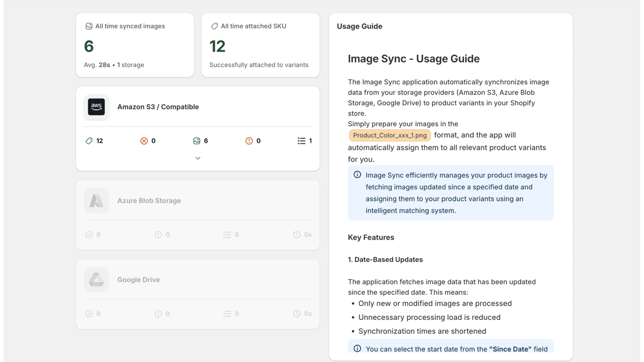Expand the Amazon S3 card chevron
This screenshot has height=362, width=644.
coord(198,158)
